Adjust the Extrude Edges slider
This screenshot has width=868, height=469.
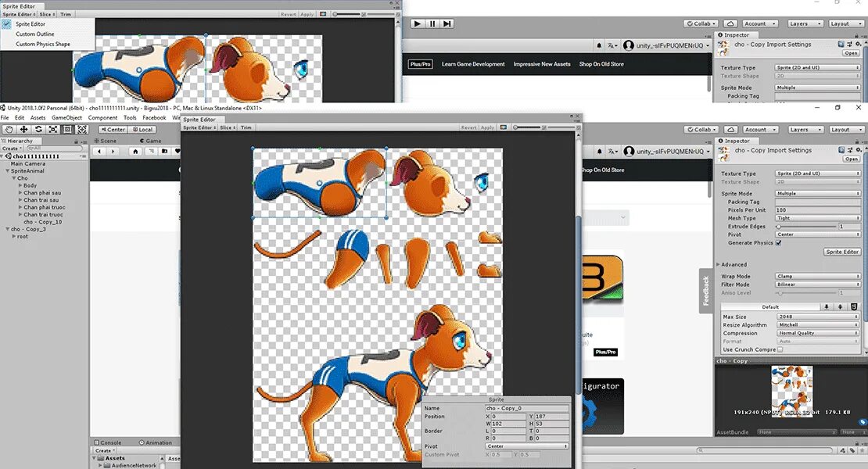click(806, 226)
